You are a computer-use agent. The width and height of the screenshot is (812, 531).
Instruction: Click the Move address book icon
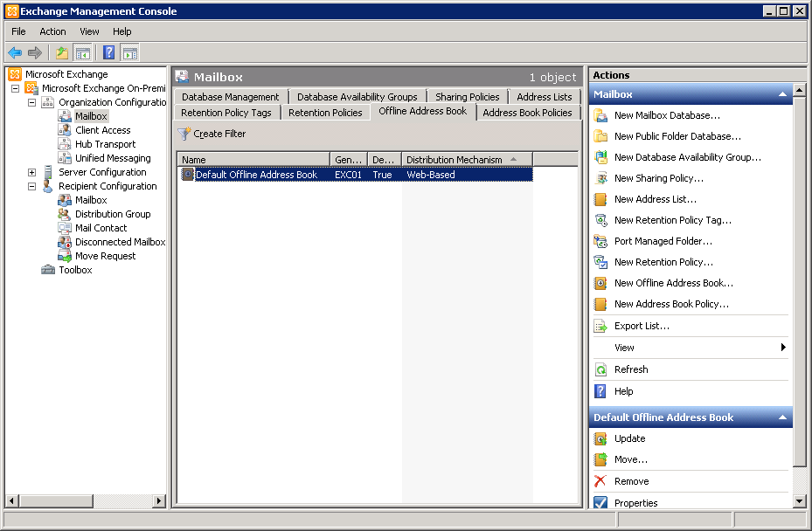tap(600, 459)
